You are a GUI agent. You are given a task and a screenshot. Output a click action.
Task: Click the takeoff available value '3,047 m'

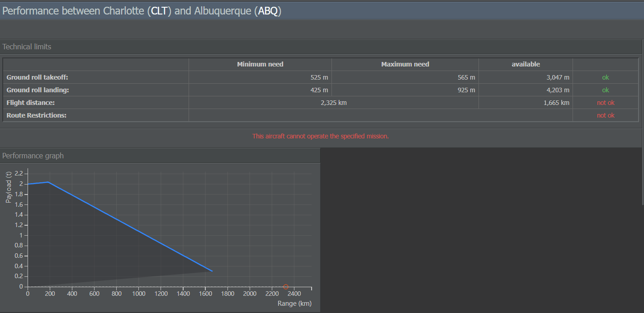(558, 77)
